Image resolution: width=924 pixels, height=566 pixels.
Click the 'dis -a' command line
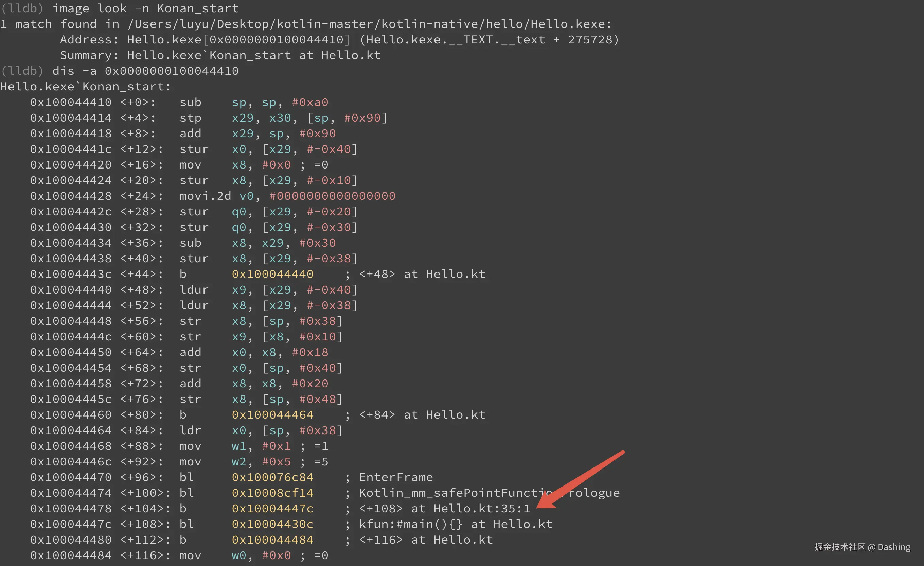coord(145,71)
